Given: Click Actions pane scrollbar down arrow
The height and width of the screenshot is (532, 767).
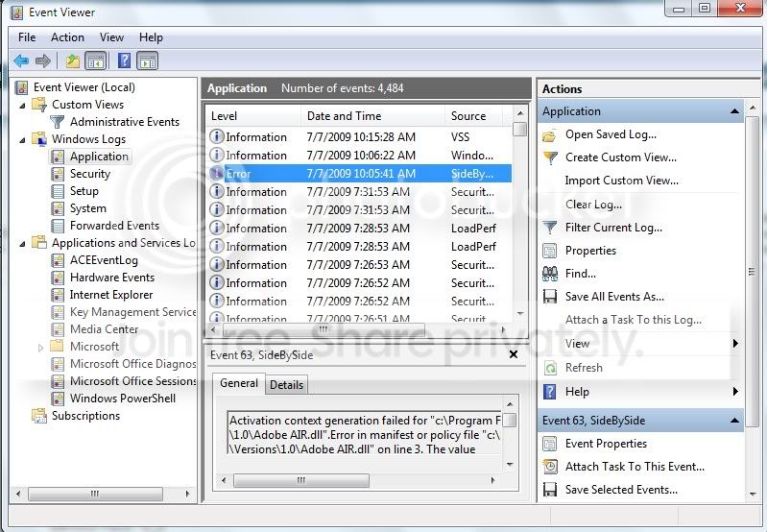Looking at the screenshot, I should (x=753, y=495).
